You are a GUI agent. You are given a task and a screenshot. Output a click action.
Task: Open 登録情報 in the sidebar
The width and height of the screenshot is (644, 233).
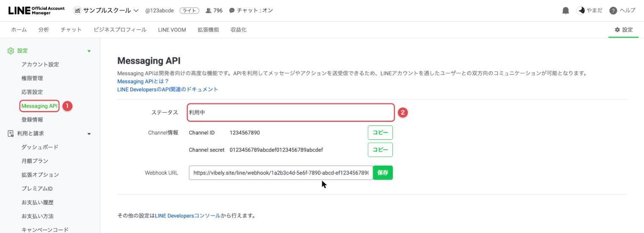tap(32, 120)
